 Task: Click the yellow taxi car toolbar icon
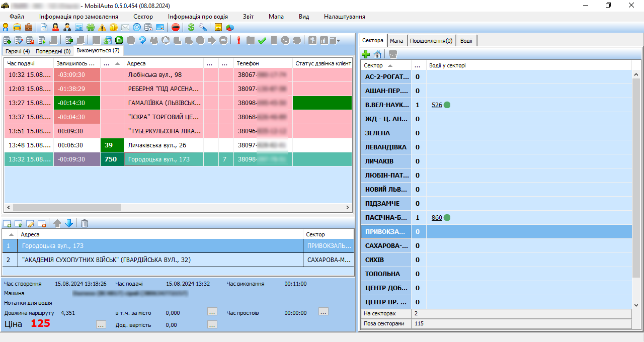[x=17, y=28]
